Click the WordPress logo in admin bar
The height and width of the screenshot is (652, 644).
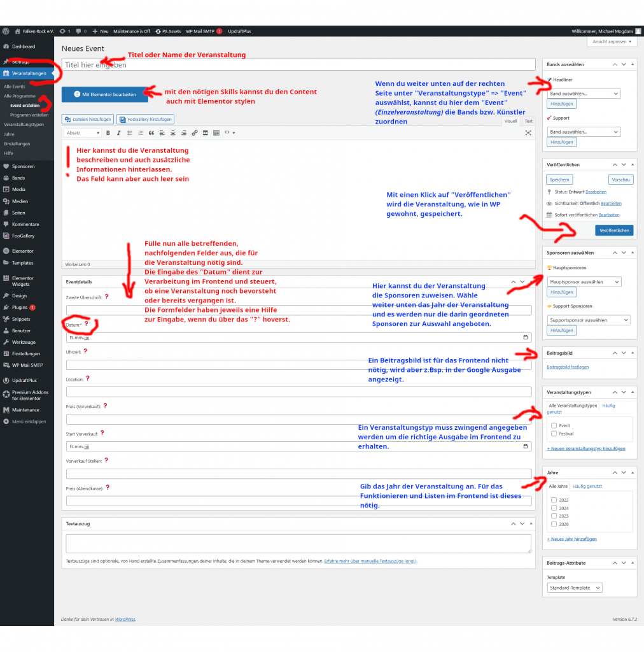click(x=6, y=31)
